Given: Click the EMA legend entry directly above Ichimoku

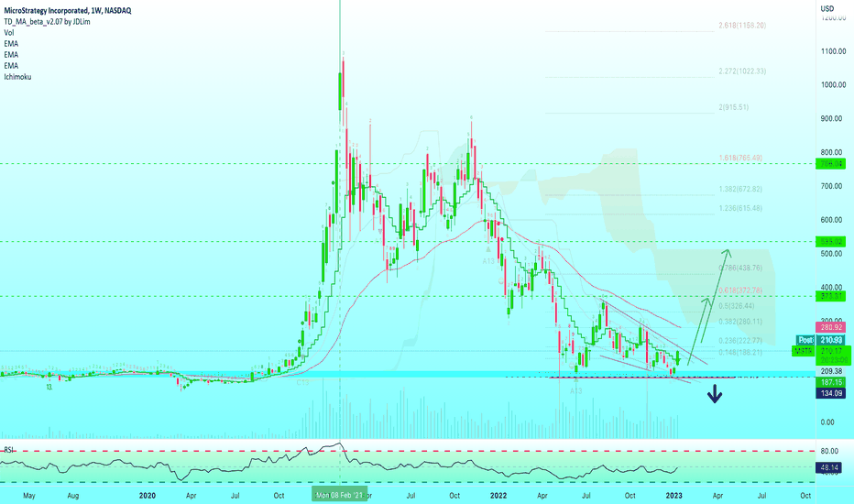Looking at the screenshot, I should click(x=11, y=66).
